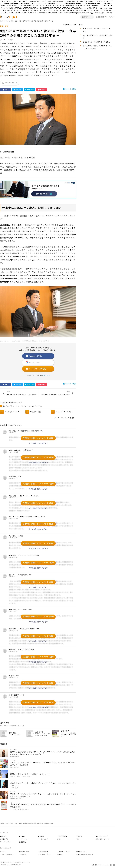Image resolution: width=115 pixels, height=868 pixels.
Task: Jump to 8割が自主退職しても in 目次
Action: click(98, 36)
